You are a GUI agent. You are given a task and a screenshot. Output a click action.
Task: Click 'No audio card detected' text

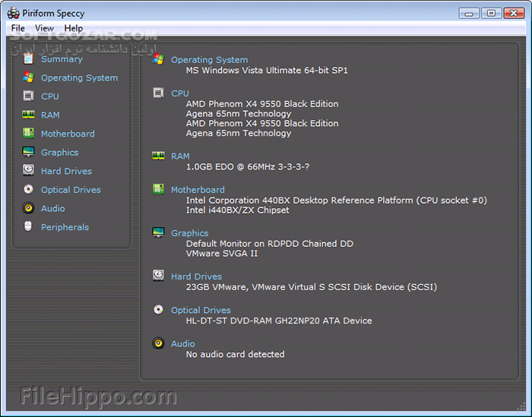[235, 354]
